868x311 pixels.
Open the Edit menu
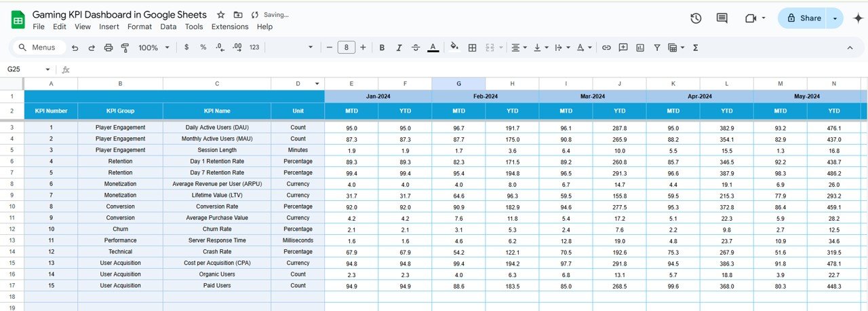click(60, 26)
